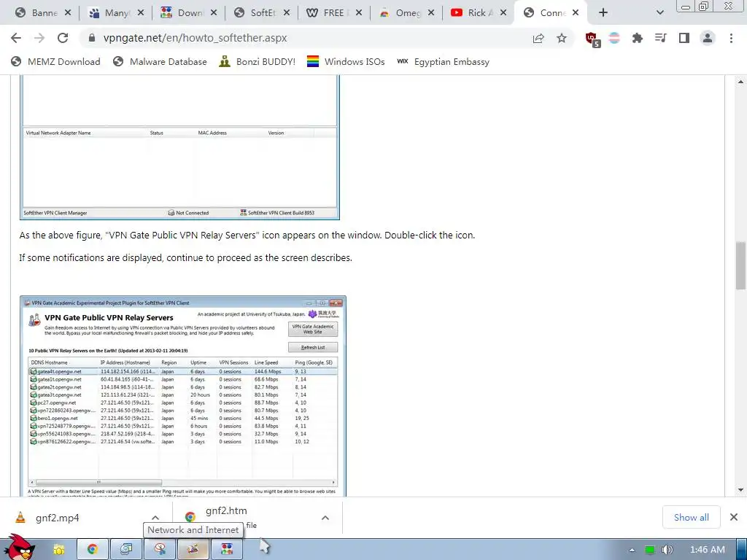Click the green network tray icon
Screen dimensions: 747x560
click(650, 550)
